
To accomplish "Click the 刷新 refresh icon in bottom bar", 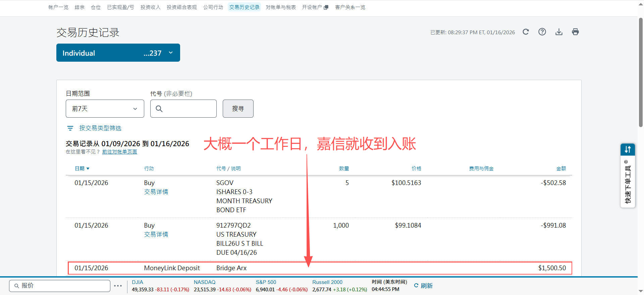I will [x=416, y=286].
